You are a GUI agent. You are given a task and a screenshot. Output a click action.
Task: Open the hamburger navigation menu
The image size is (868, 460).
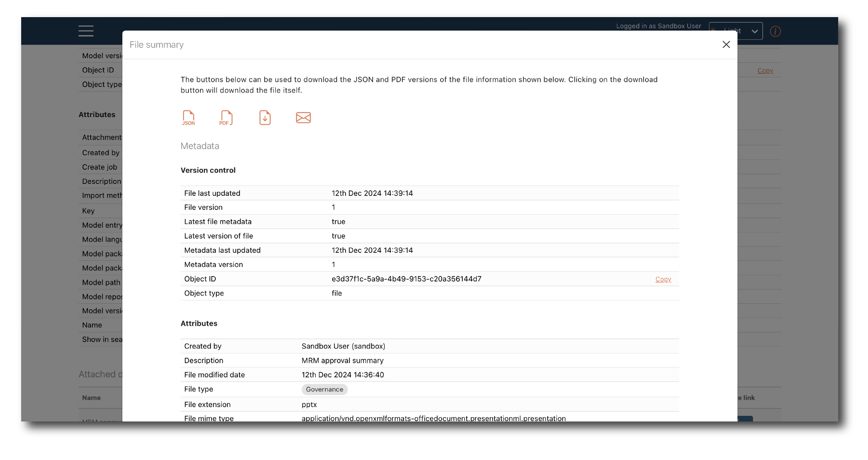86,31
